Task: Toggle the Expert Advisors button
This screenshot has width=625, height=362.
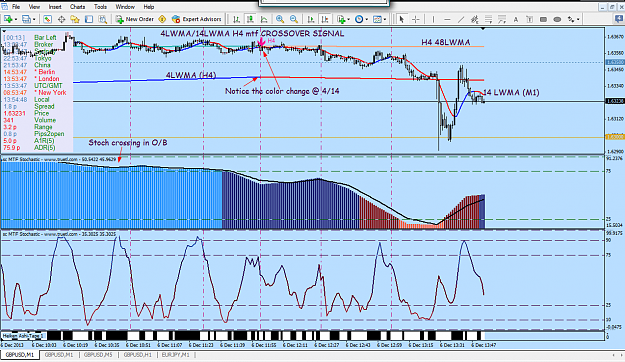Action: [196, 19]
